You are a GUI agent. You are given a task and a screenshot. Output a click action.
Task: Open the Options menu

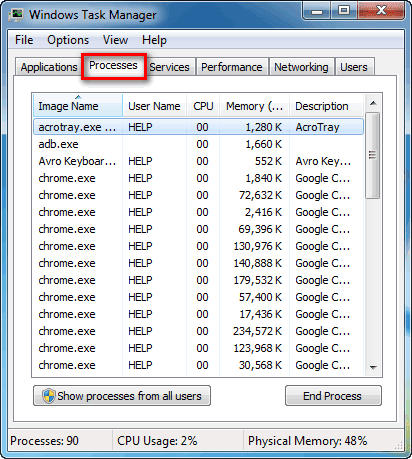pos(68,40)
